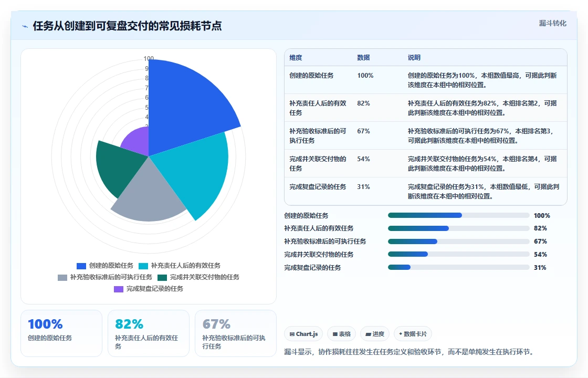Click the 100% cell in the table
Screen dimensions: 588x378
(365, 76)
